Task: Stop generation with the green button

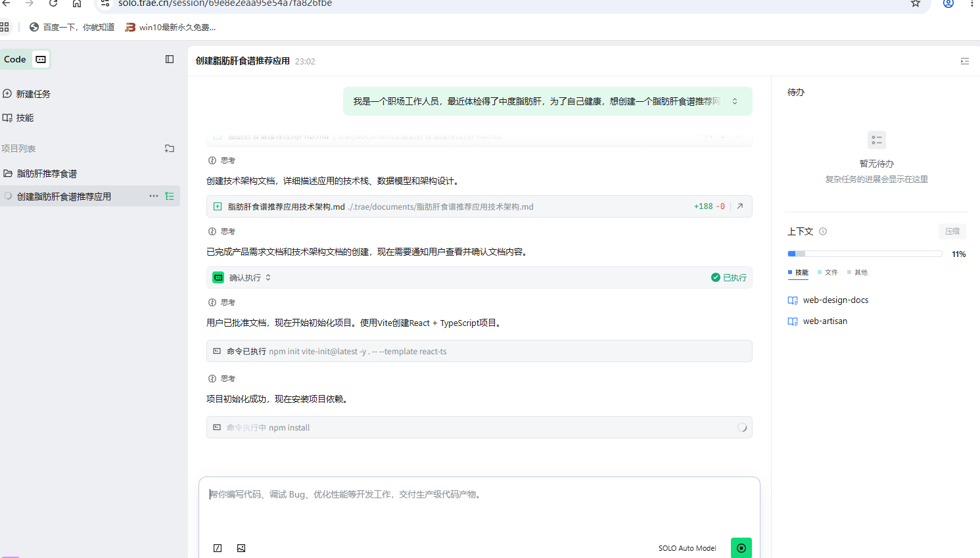Action: tap(741, 547)
